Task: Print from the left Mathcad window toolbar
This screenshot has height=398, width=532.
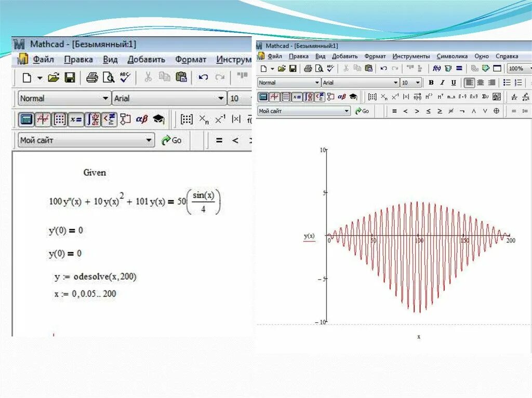Action: coord(92,77)
